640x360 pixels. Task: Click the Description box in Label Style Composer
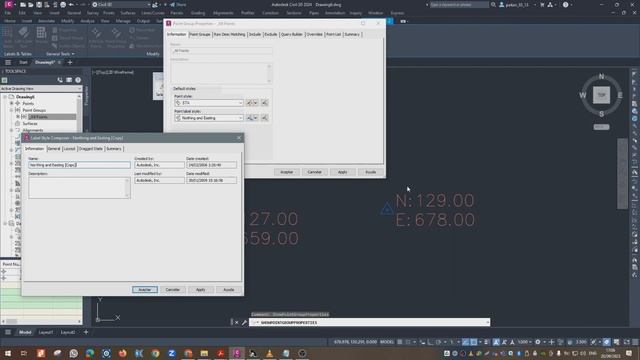[x=80, y=188]
